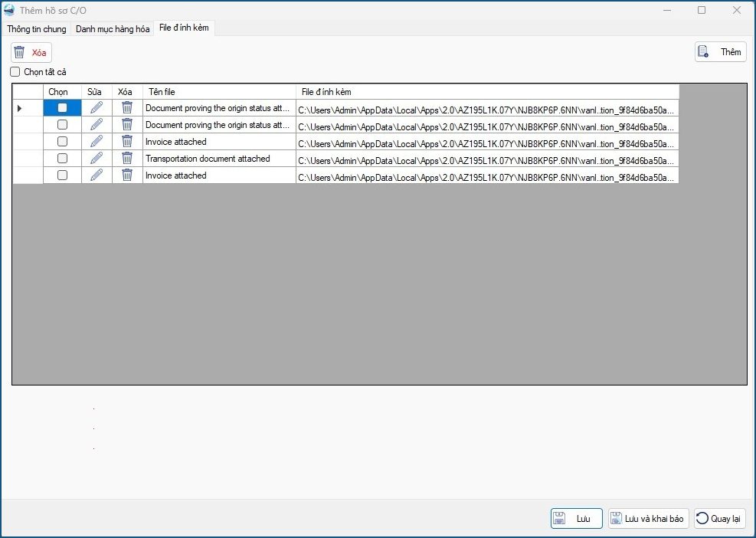This screenshot has width=756, height=538.
Task: Switch to the 'Thông tin chung' tab
Action: click(x=37, y=29)
